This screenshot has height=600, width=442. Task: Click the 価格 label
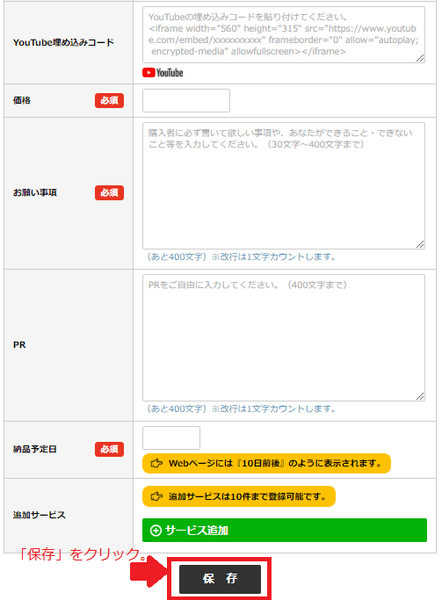coord(22,101)
